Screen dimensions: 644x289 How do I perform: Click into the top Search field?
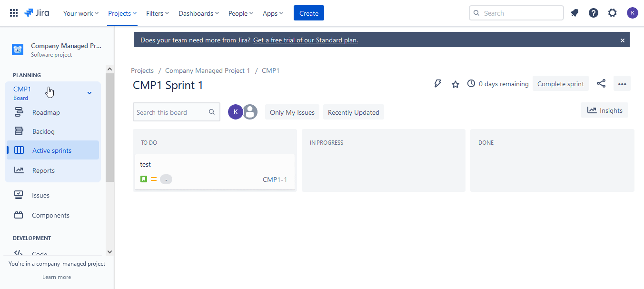(516, 13)
